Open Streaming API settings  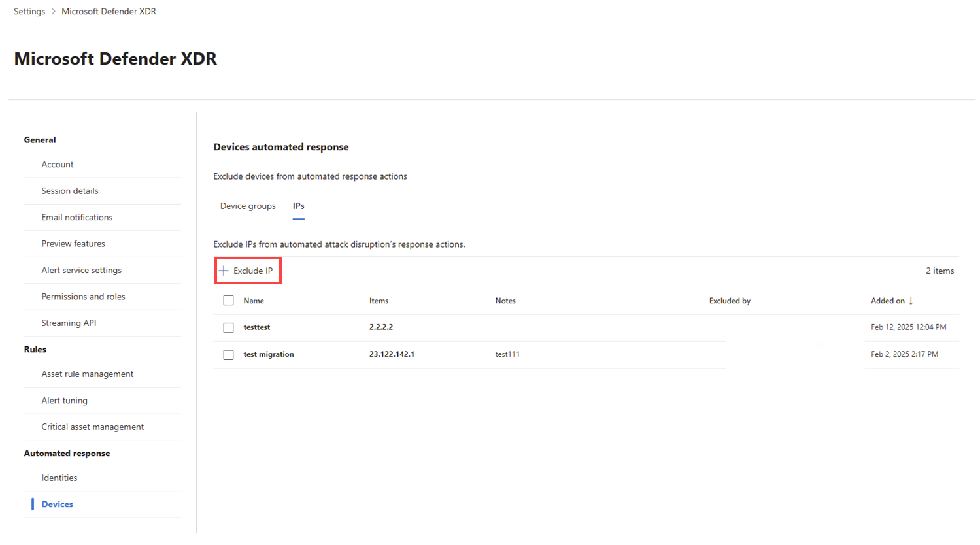coord(69,323)
